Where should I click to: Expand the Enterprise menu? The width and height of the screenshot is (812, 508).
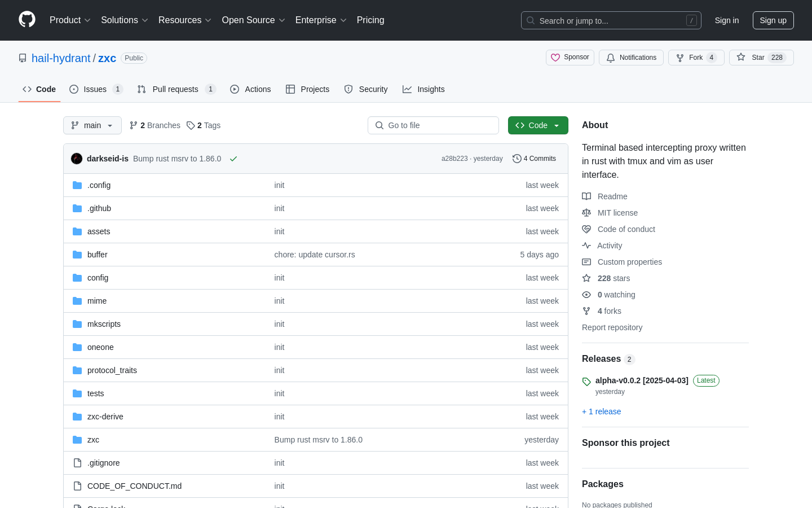(321, 20)
